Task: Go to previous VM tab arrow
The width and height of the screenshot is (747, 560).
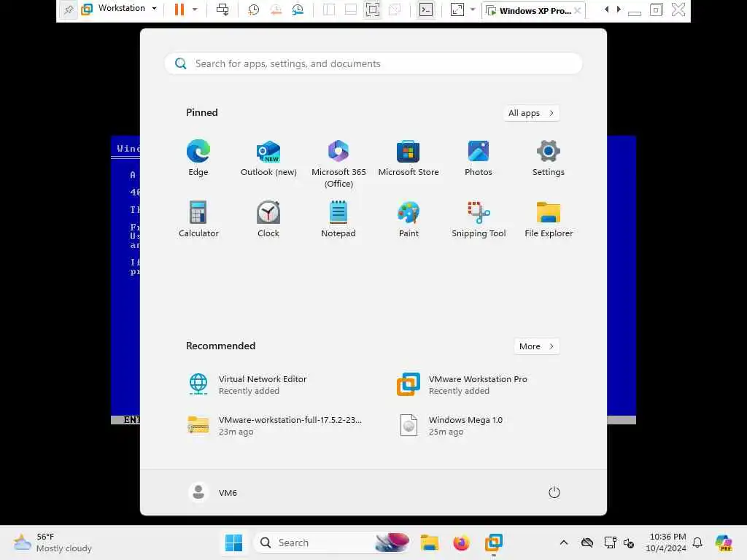Action: 606,9
